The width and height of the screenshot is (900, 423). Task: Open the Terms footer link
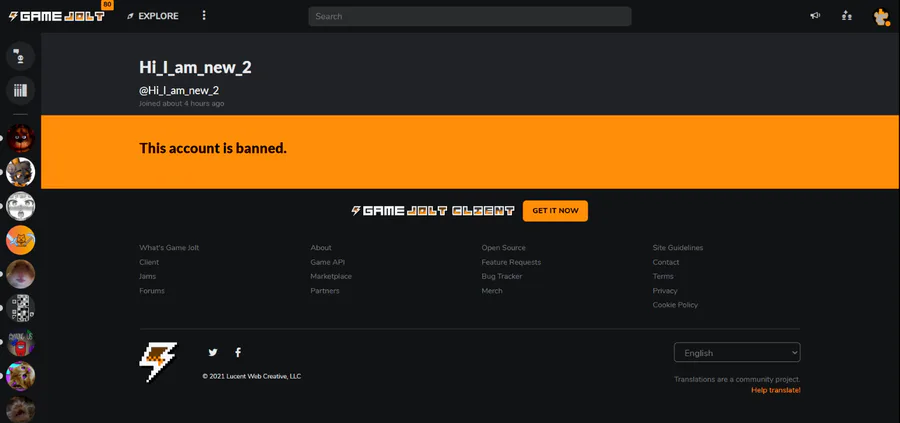coord(663,277)
